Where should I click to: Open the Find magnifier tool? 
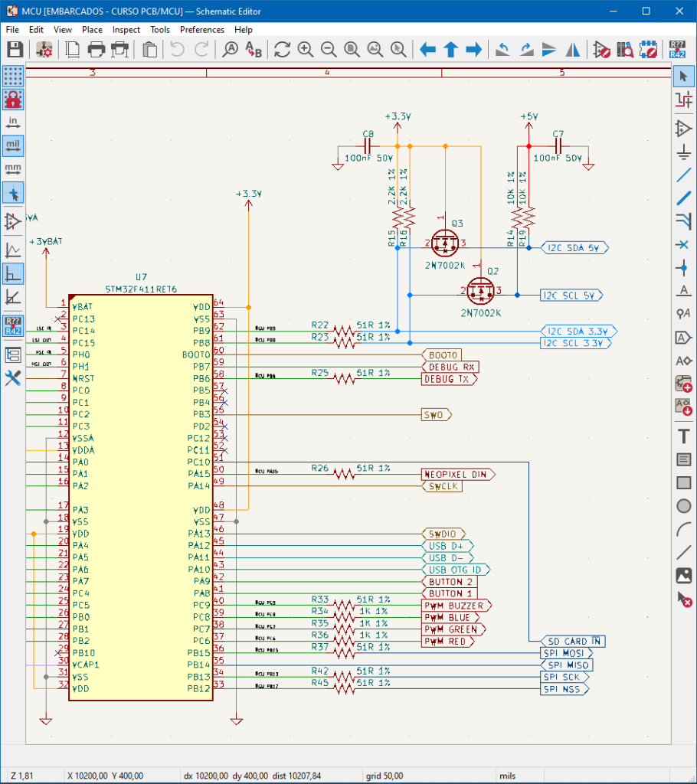pos(231,50)
